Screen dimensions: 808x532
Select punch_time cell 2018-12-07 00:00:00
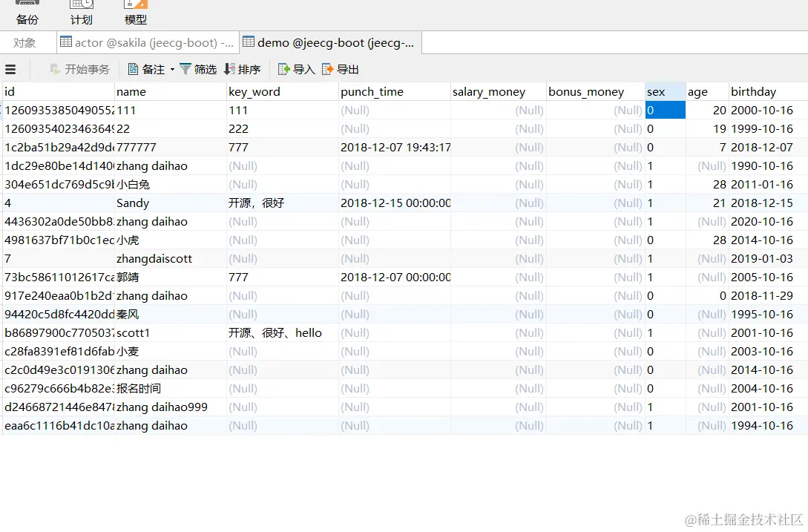pyautogui.click(x=395, y=278)
